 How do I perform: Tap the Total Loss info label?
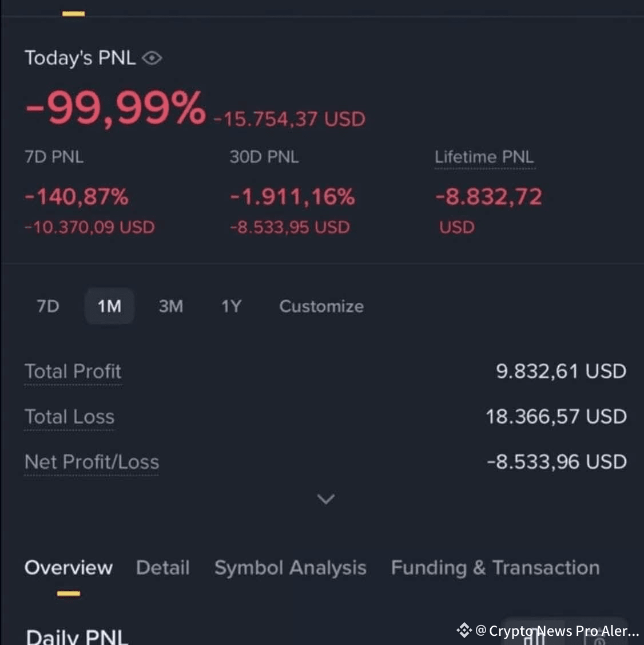click(69, 417)
